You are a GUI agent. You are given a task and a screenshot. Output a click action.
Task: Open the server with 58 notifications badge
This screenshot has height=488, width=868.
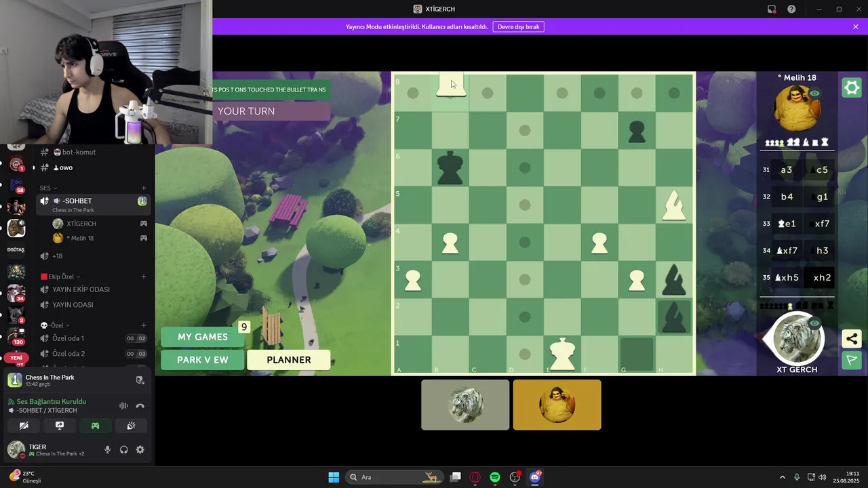(x=16, y=186)
